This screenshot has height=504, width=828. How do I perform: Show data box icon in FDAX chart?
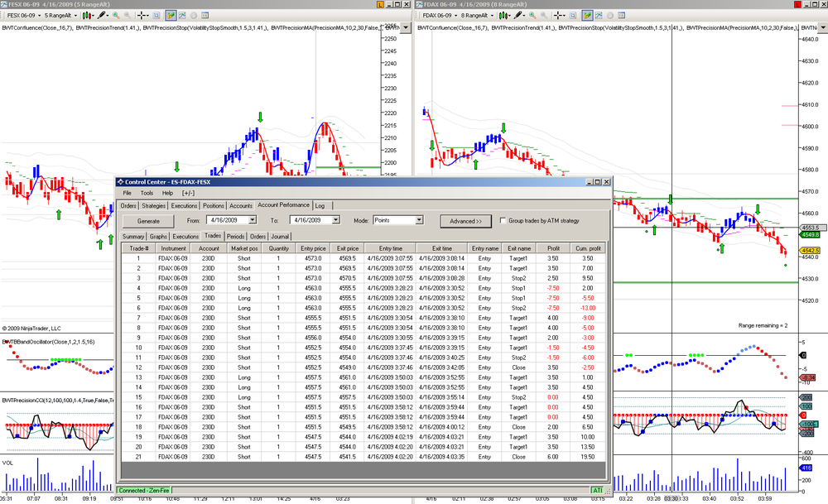(622, 15)
